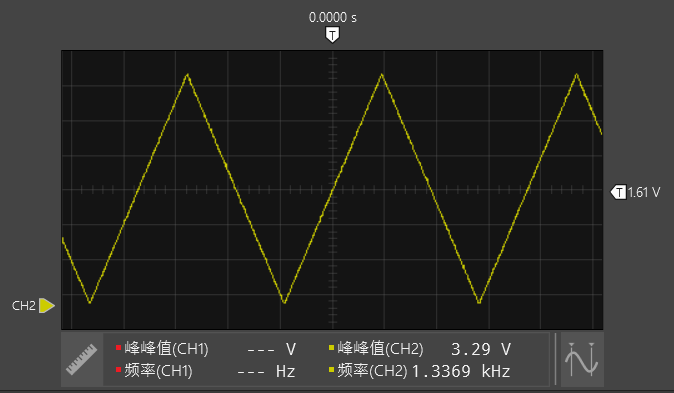Image resolution: width=674 pixels, height=393 pixels.
Task: Click the red square beside 频率(CH1)
Action: 119,369
